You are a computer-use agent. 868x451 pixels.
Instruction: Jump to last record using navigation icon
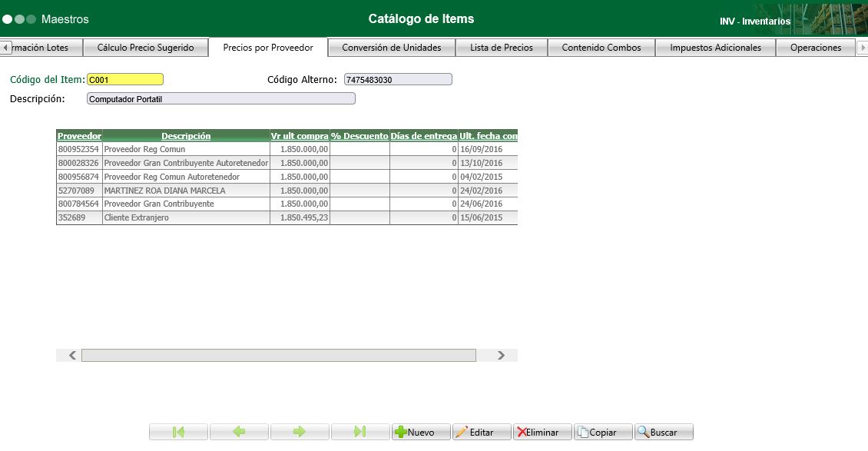pyautogui.click(x=359, y=431)
